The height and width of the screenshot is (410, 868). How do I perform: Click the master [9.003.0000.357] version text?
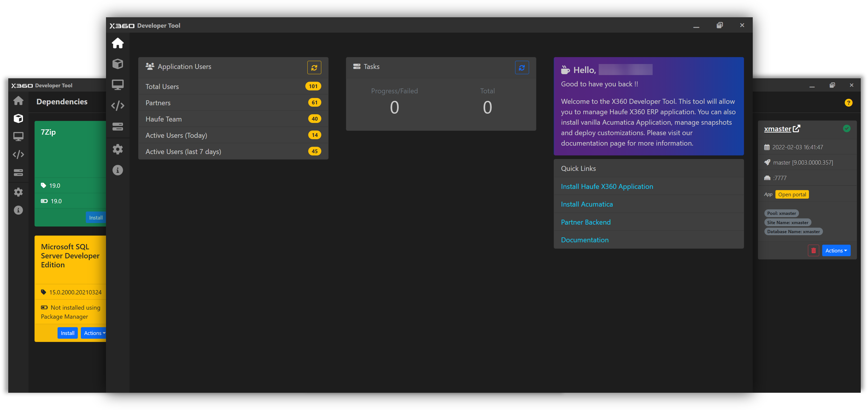pyautogui.click(x=803, y=163)
